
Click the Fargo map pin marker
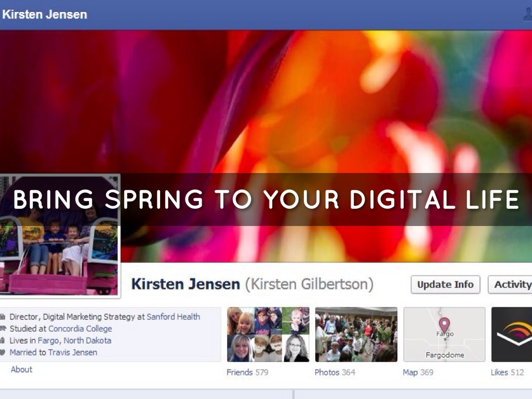coord(444,326)
